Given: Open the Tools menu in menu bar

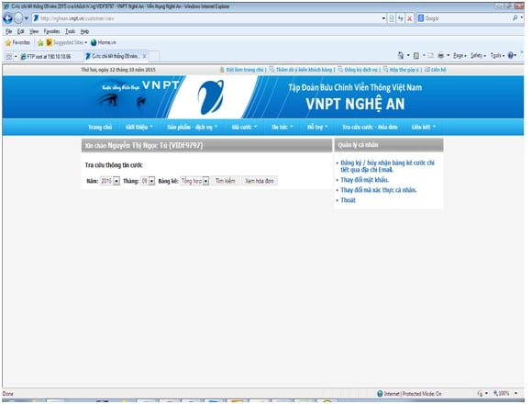Looking at the screenshot, I should [71, 31].
